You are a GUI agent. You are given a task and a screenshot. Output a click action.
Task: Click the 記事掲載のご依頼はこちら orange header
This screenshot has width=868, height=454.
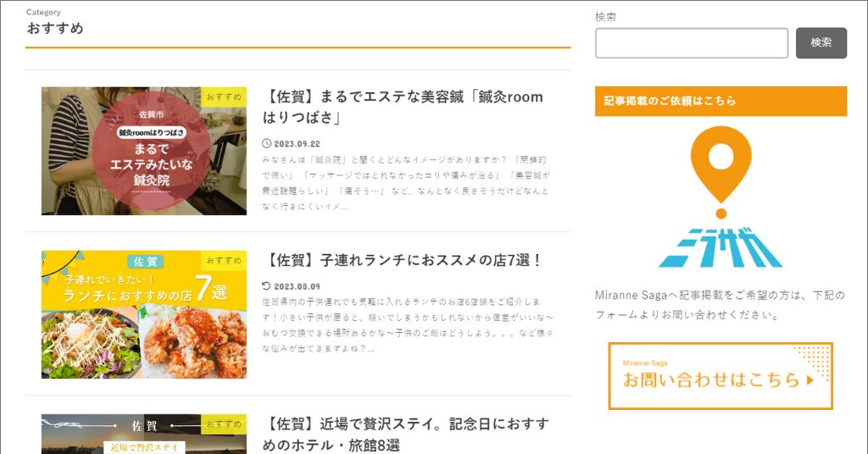(721, 101)
